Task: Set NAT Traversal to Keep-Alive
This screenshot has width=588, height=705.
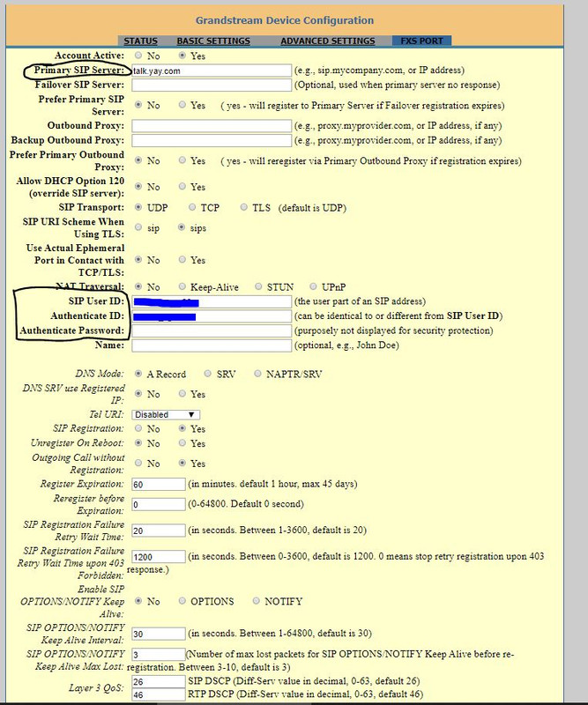Action: [182, 286]
